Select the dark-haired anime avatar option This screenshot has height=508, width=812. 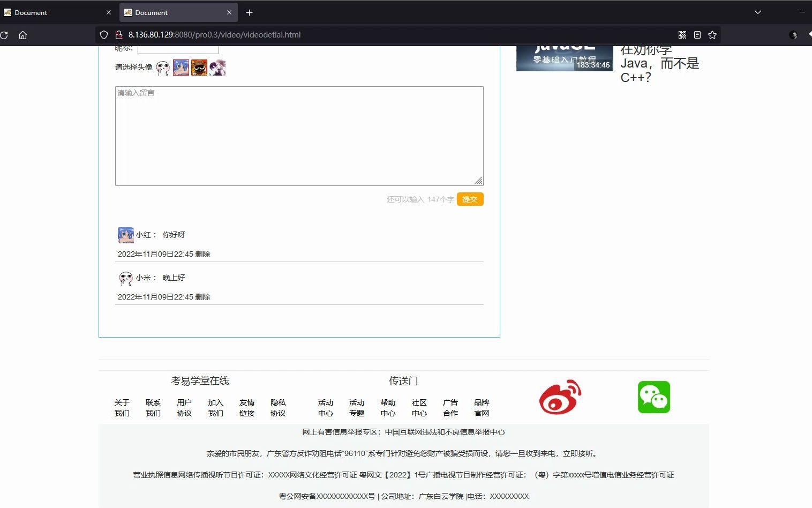(217, 68)
